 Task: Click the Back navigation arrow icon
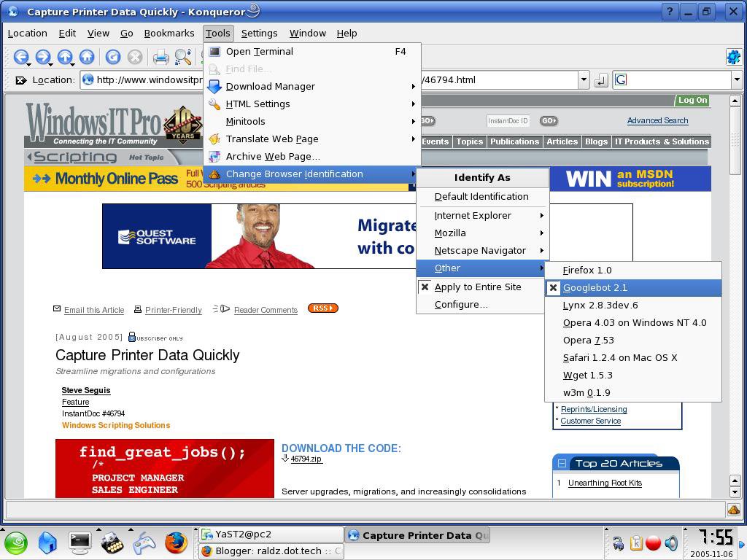[x=21, y=57]
